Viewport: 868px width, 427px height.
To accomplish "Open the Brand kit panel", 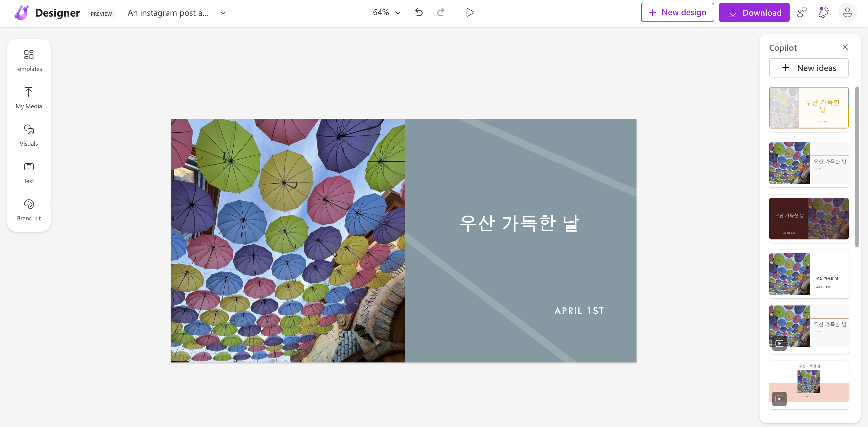I will pos(29,210).
